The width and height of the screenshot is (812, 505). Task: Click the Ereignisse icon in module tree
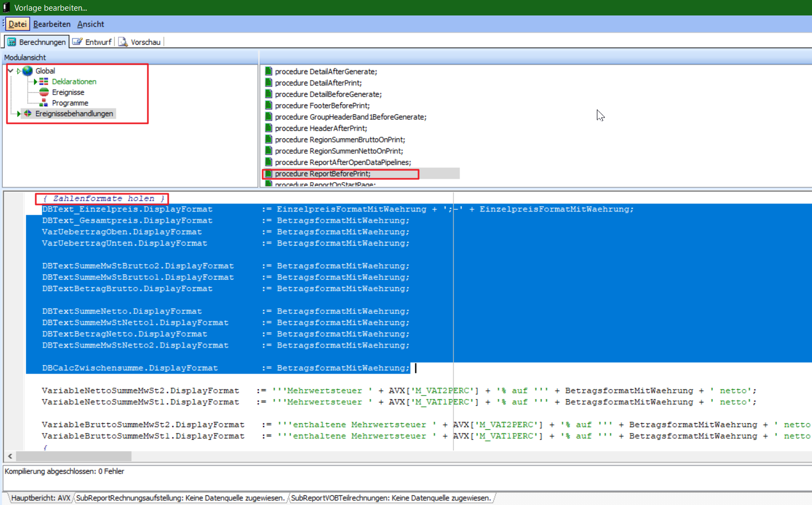click(x=44, y=92)
